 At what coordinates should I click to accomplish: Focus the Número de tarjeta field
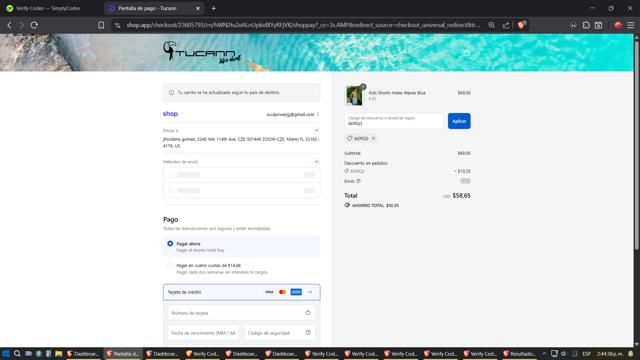click(x=241, y=313)
